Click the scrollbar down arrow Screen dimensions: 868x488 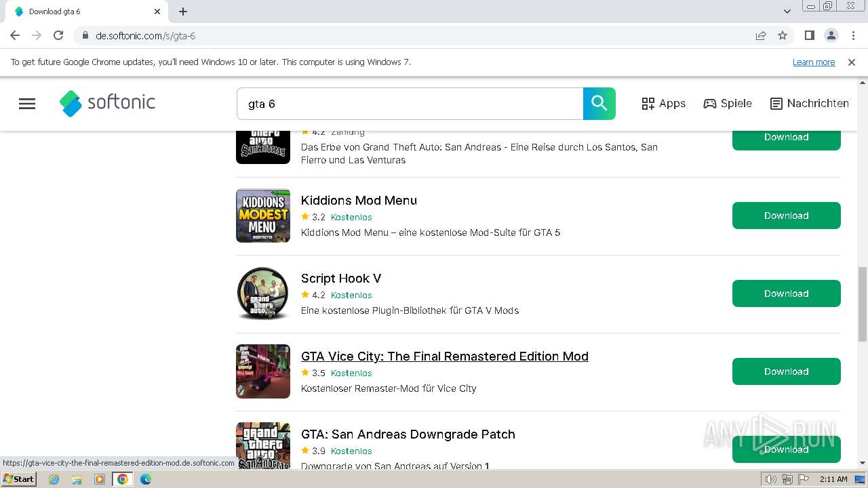tap(862, 464)
